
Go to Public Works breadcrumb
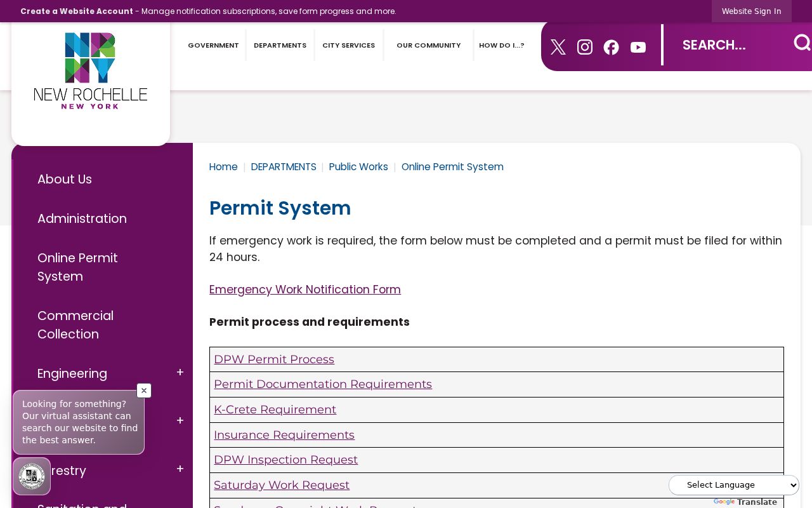(358, 167)
